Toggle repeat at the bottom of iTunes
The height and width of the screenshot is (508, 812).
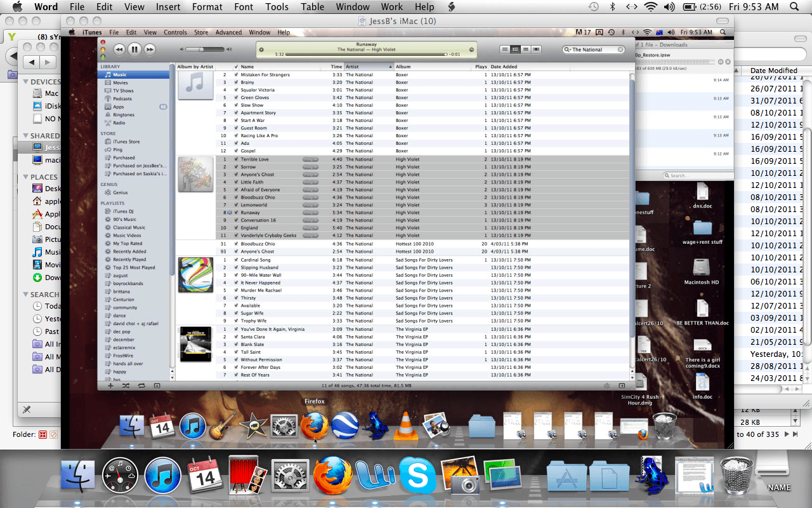pos(141,385)
